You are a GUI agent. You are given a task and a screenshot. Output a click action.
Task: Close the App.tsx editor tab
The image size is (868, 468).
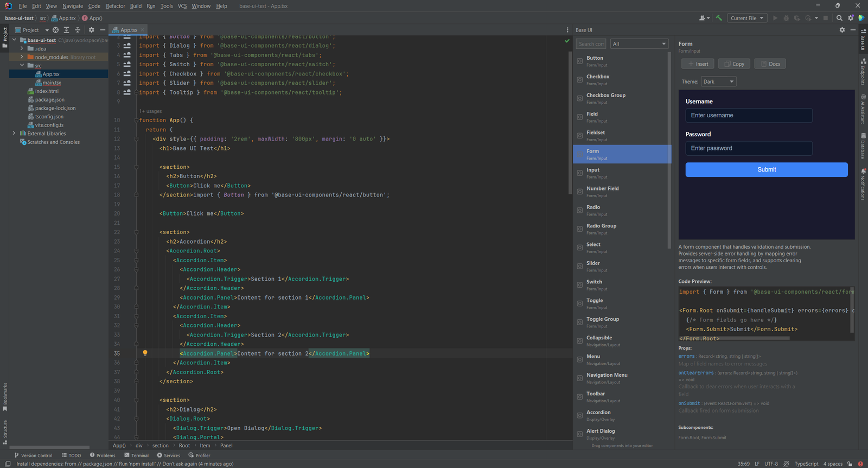[143, 30]
